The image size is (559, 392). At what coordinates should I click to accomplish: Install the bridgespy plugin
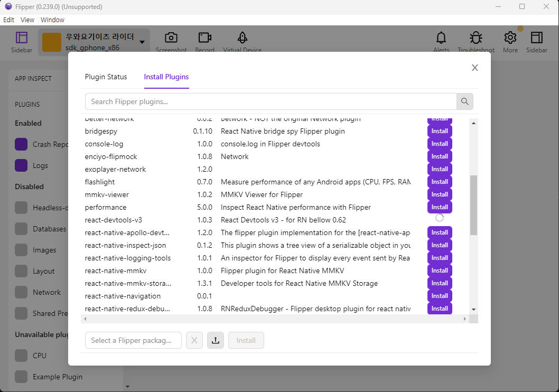[440, 131]
